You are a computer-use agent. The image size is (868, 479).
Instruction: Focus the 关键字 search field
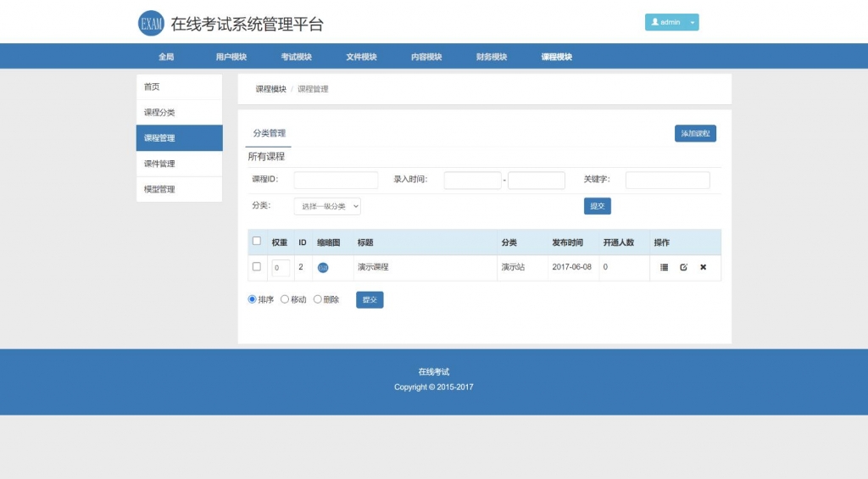[667, 180]
